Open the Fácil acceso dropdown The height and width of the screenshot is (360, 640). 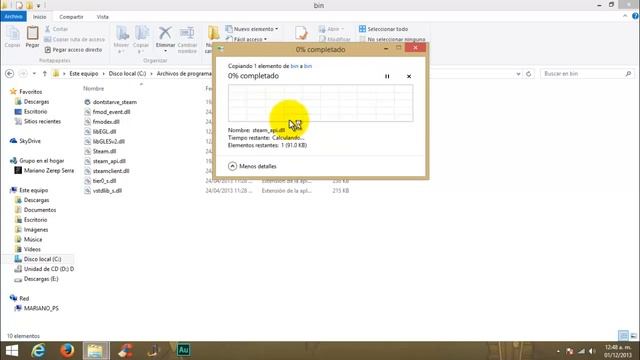[x=247, y=39]
